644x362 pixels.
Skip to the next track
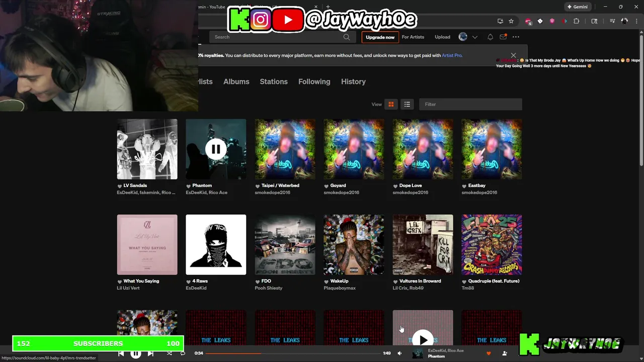[150, 353]
